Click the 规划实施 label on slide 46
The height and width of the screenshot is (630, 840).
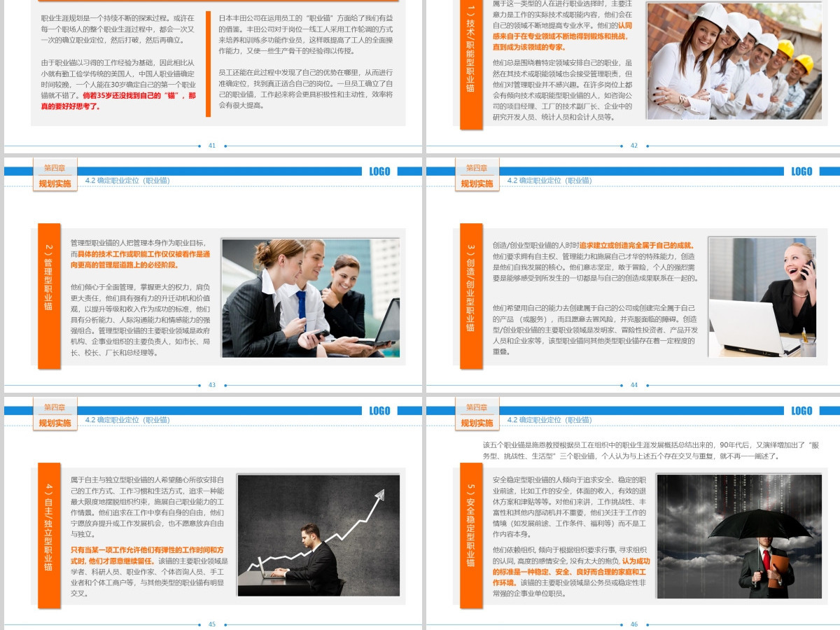(477, 423)
